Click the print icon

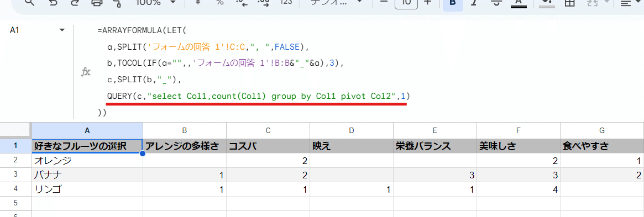tap(96, 2)
